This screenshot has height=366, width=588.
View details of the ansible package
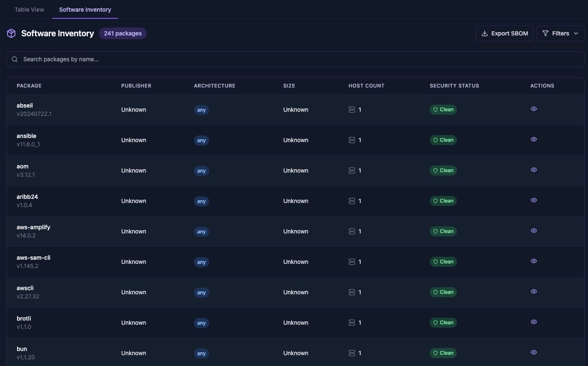533,140
